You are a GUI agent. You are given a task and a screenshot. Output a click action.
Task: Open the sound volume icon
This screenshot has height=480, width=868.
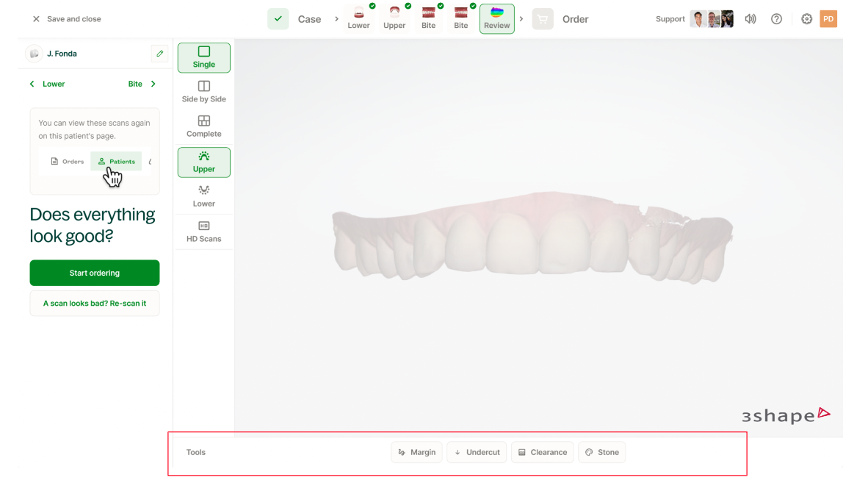(x=750, y=19)
